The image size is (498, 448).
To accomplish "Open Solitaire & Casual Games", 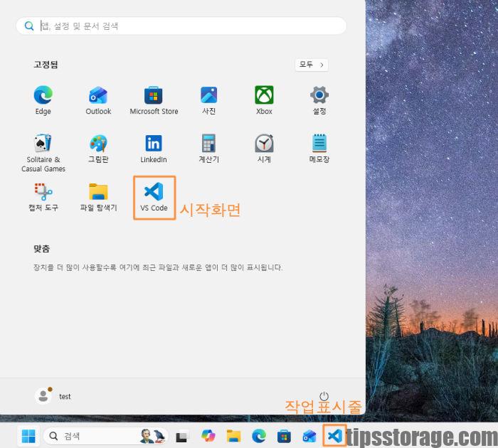I will (x=43, y=152).
